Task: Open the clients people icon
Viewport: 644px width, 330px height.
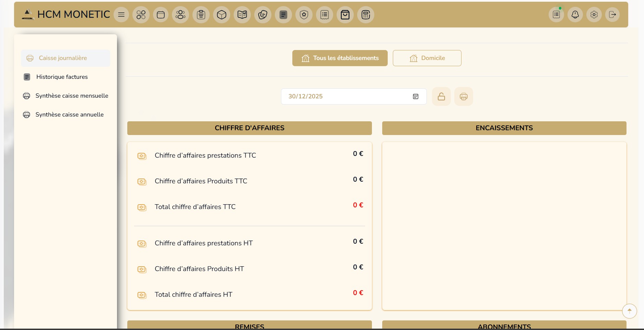Action: [x=180, y=15]
